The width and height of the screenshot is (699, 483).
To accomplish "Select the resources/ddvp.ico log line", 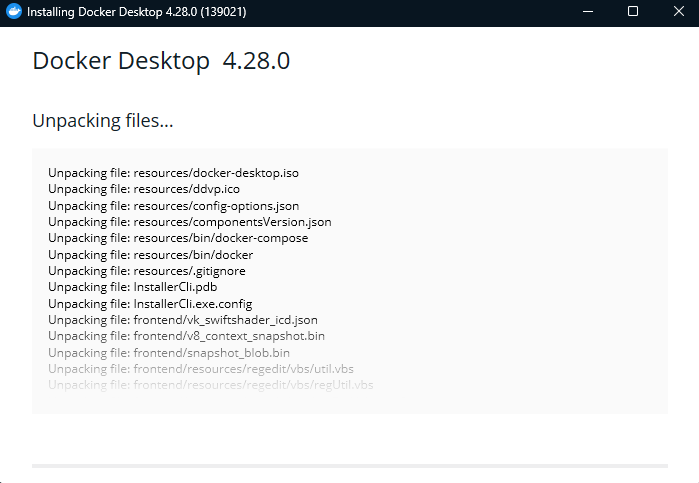I will pos(144,189).
